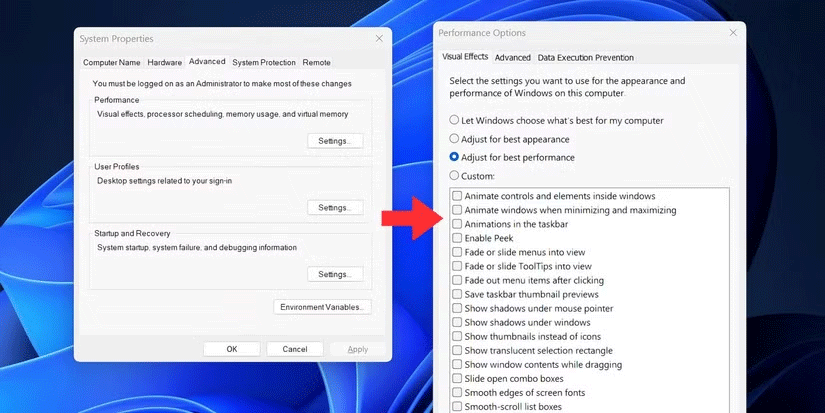Click the 'Select the settings you want' text
825x413 pixels.
click(567, 87)
